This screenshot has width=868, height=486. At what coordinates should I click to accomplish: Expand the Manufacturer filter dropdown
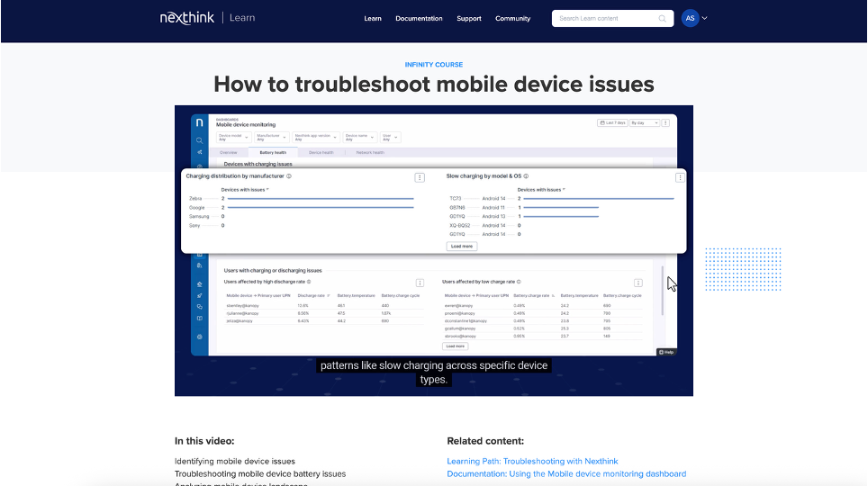271,138
